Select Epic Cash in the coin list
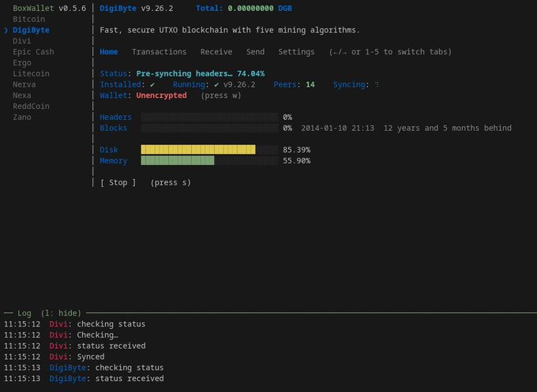Image resolution: width=537 pixels, height=392 pixels. pos(33,52)
